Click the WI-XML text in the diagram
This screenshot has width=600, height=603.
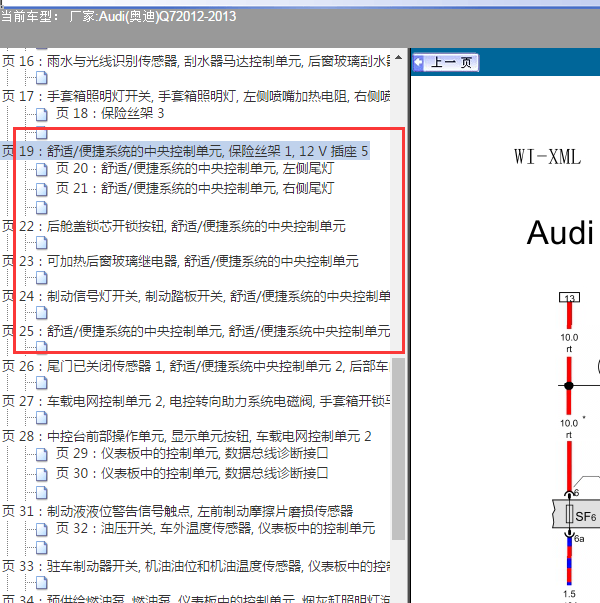point(547,157)
